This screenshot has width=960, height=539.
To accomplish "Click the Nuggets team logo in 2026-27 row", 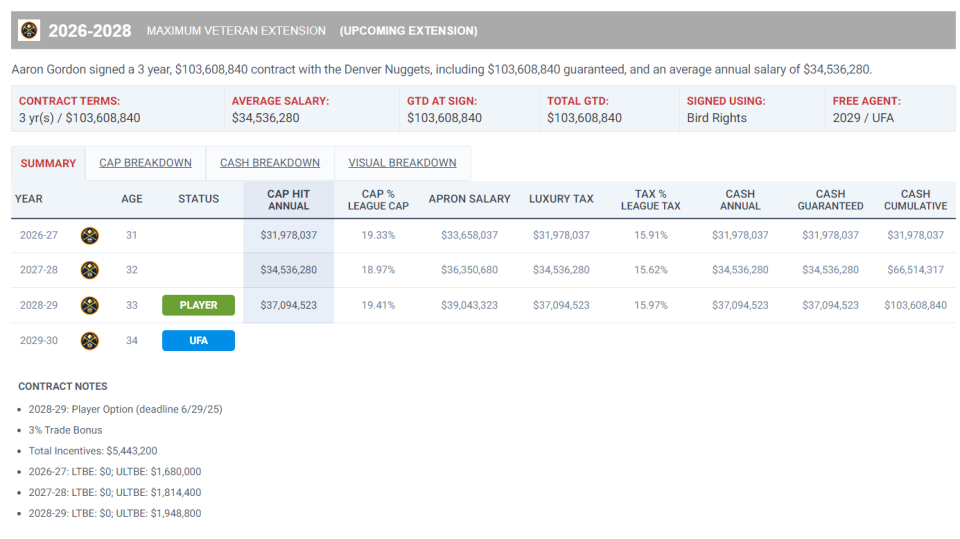I will (89, 235).
